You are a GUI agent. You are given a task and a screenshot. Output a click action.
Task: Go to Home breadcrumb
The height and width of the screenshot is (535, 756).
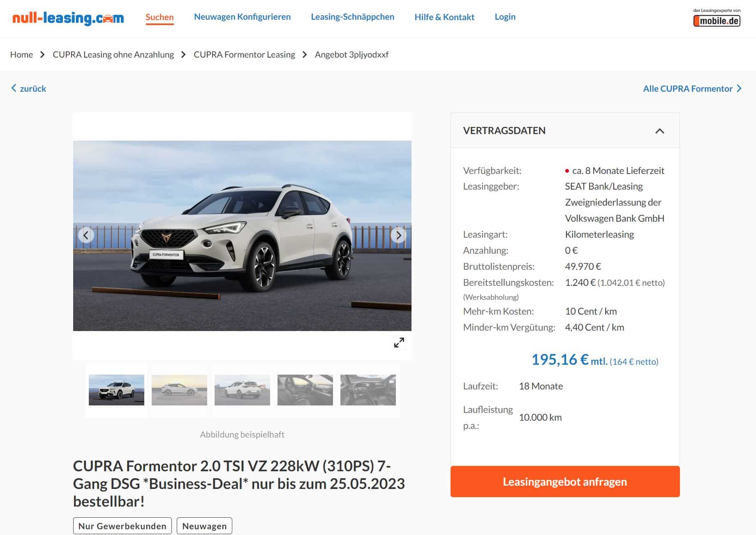pos(21,54)
